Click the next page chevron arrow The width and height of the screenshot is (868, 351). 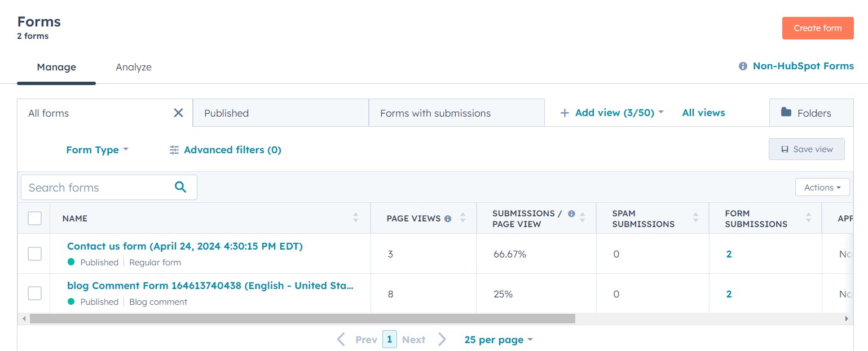442,339
